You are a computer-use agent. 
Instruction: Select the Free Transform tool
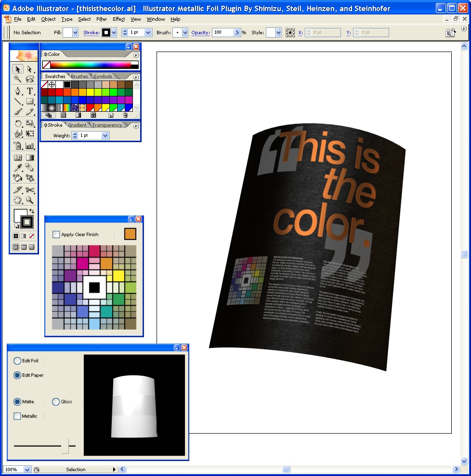(x=30, y=133)
